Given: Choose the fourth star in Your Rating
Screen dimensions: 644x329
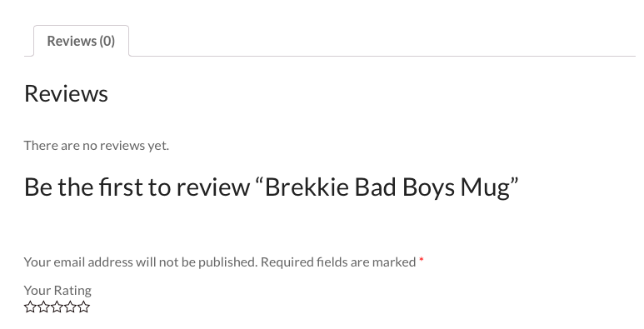Looking at the screenshot, I should coord(70,307).
